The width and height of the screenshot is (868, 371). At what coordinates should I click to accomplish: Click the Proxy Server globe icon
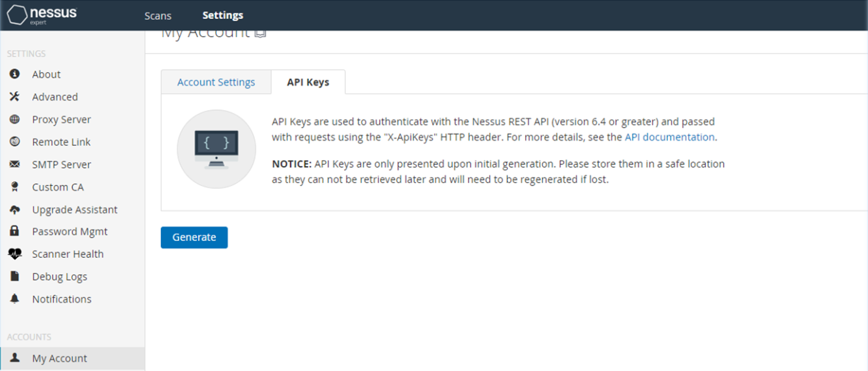14,119
